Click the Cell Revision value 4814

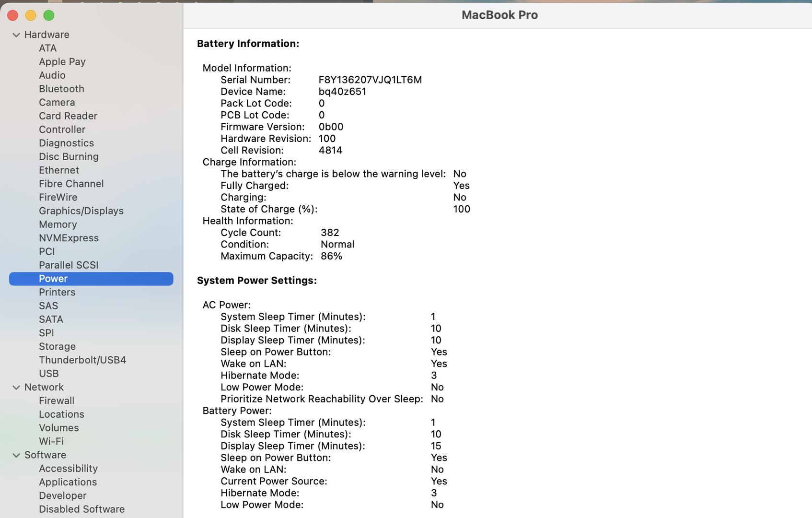(330, 150)
